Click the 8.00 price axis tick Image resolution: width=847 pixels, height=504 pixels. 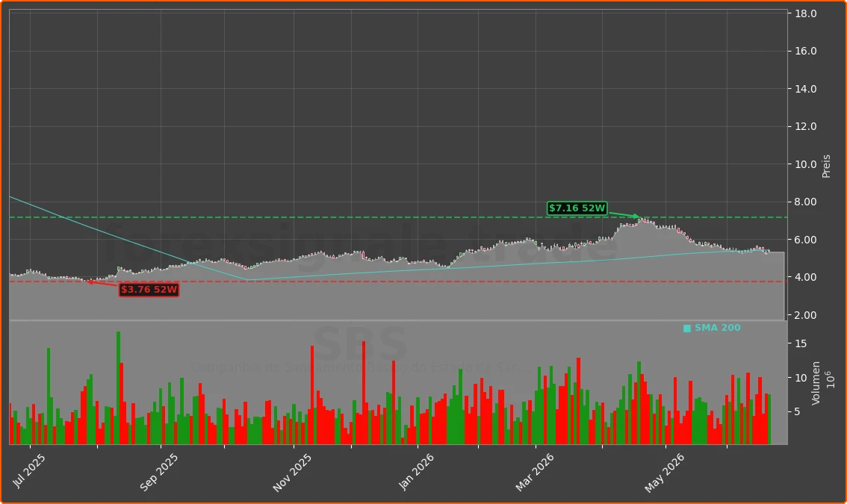click(805, 202)
